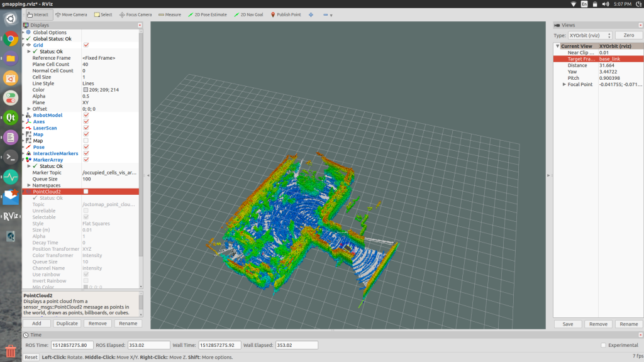The height and width of the screenshot is (362, 644).
Task: Click the Wall Elapsed field
Action: (297, 345)
